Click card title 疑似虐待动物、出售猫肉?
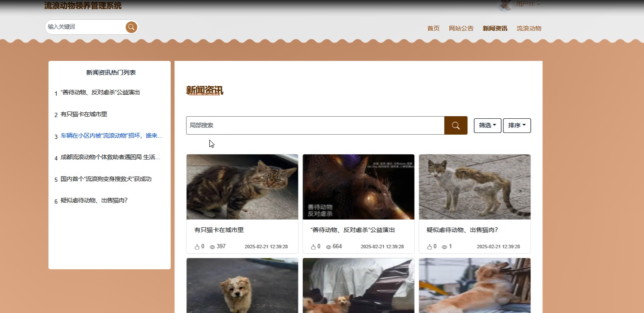 [462, 230]
